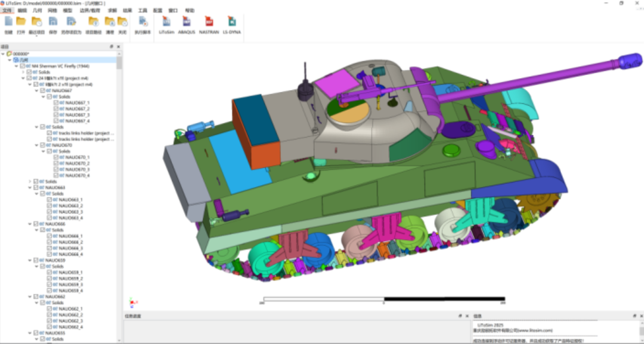Uncheck NAUO667_3 checkbox
This screenshot has width=644, height=344.
tap(56, 115)
